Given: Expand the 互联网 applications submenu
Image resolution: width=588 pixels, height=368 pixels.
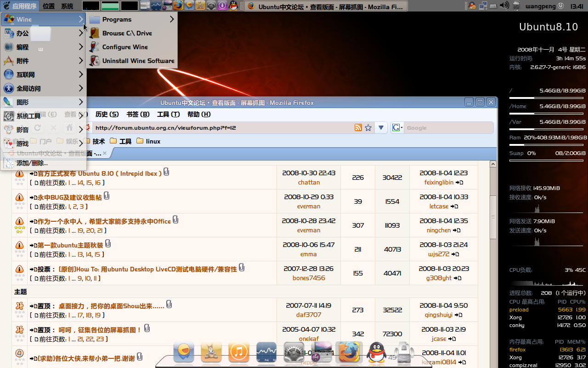Looking at the screenshot, I should [43, 75].
